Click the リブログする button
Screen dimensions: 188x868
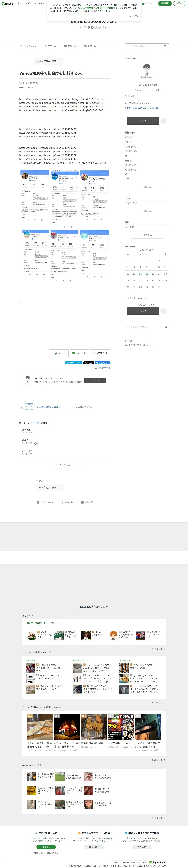(100, 353)
